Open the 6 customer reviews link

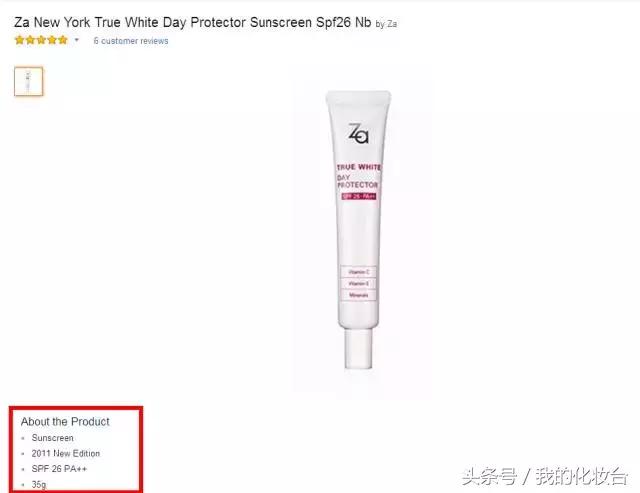(x=131, y=41)
